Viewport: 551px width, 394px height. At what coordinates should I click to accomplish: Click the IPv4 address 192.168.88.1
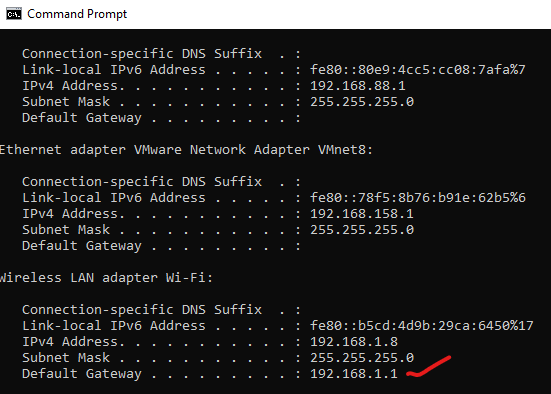coord(358,86)
